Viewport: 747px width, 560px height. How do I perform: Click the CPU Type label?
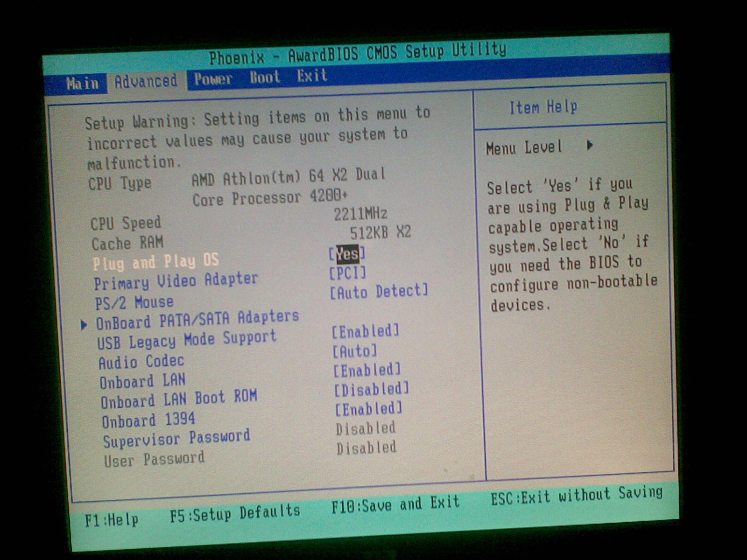coord(120,183)
